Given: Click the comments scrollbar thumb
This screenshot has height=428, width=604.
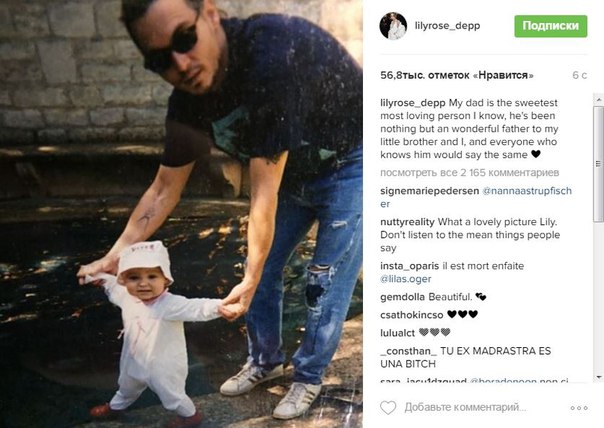Looking at the screenshot, I should pos(598,164).
